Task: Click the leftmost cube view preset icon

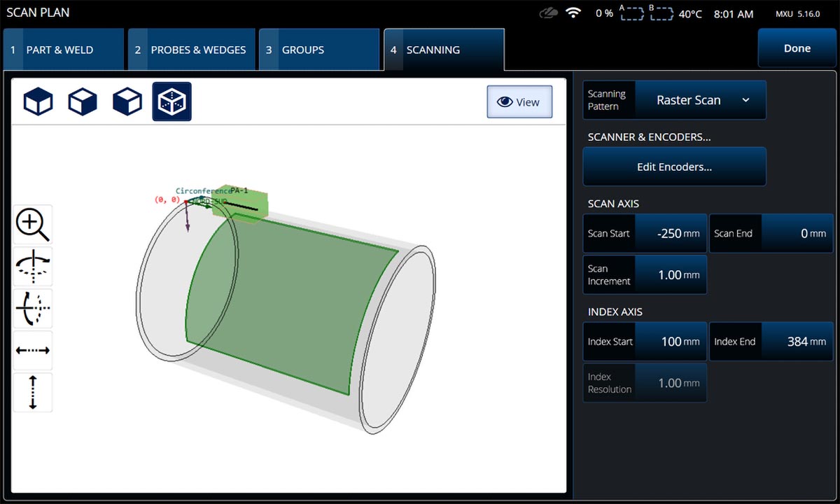Action: 38,102
